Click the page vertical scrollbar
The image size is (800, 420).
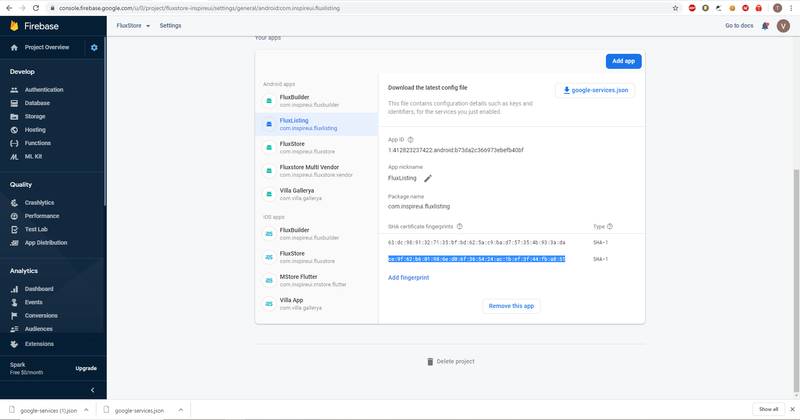pyautogui.click(x=796, y=281)
